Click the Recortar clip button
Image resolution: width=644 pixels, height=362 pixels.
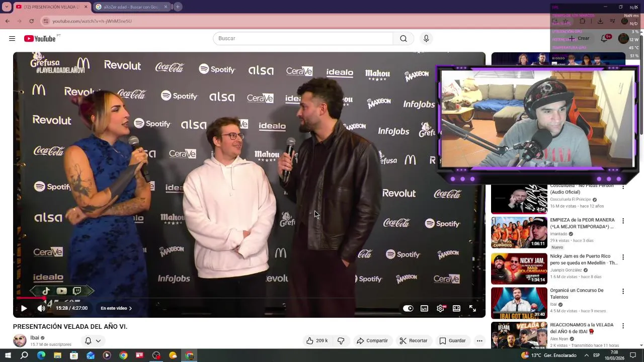(x=414, y=341)
